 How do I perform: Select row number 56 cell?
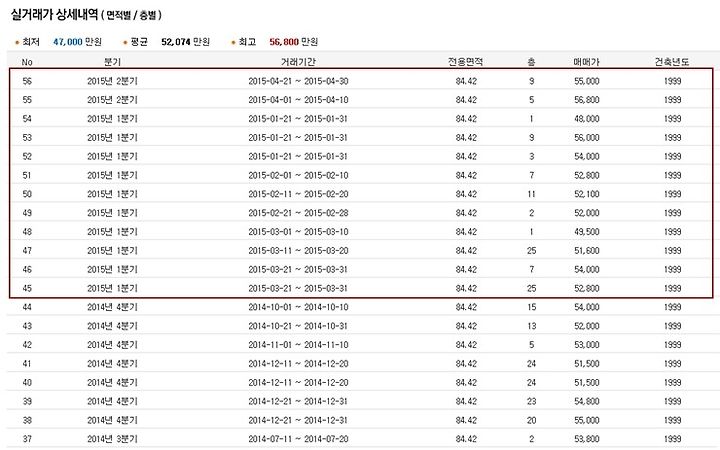(x=27, y=81)
